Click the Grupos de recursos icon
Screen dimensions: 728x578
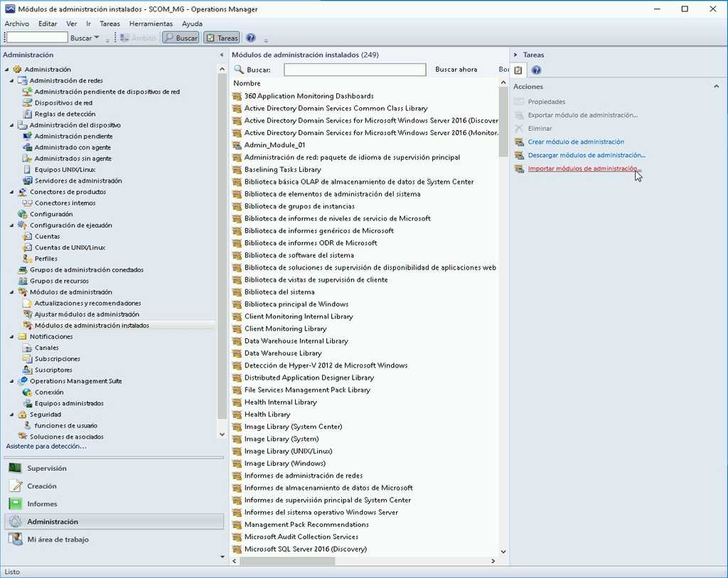pos(22,282)
